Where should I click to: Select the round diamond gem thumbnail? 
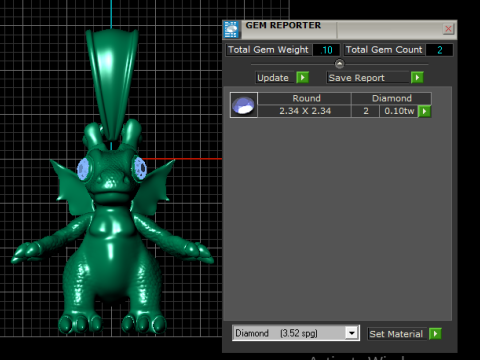tap(244, 105)
